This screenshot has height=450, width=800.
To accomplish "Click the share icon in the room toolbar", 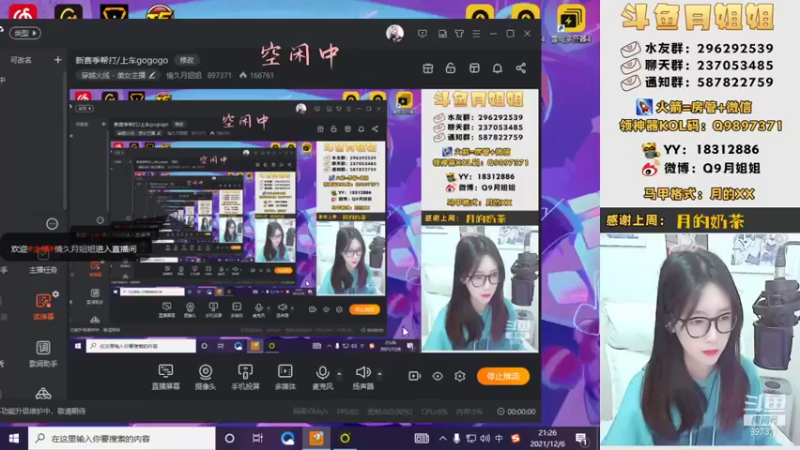I will point(521,68).
